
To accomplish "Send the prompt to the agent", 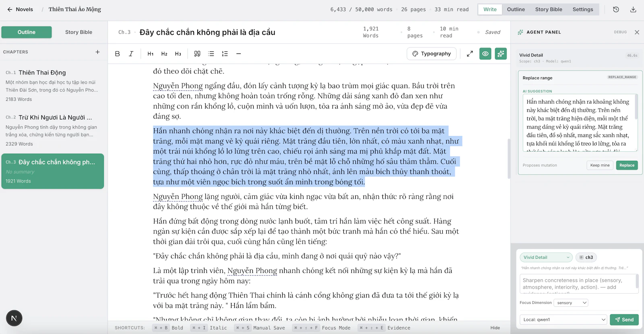I will (624, 320).
